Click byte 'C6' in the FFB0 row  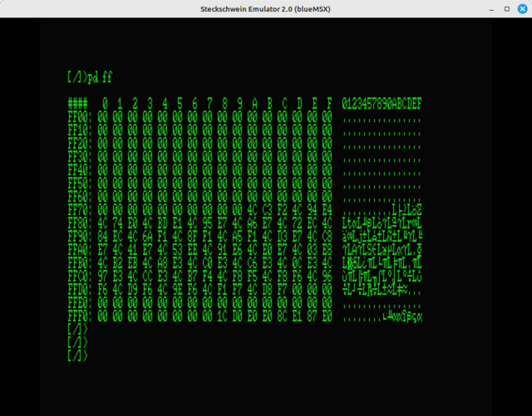252,263
